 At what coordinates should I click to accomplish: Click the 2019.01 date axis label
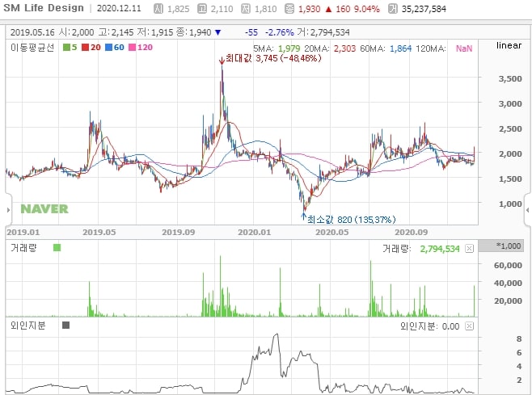click(23, 233)
